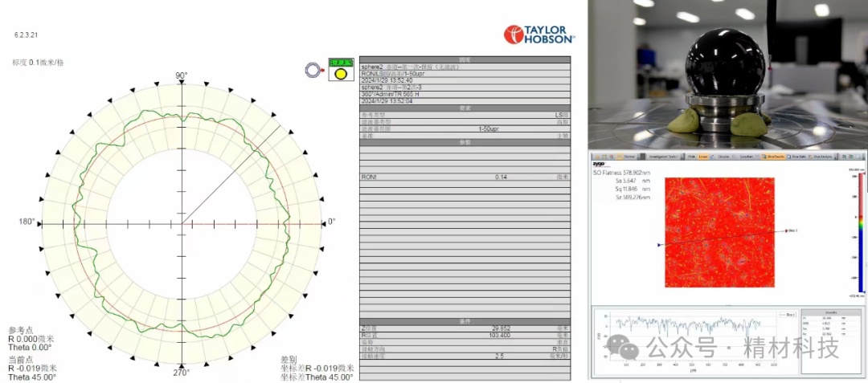Click the yellow circle measurement icon
Viewport: 868px width, 383px height.
coord(340,74)
